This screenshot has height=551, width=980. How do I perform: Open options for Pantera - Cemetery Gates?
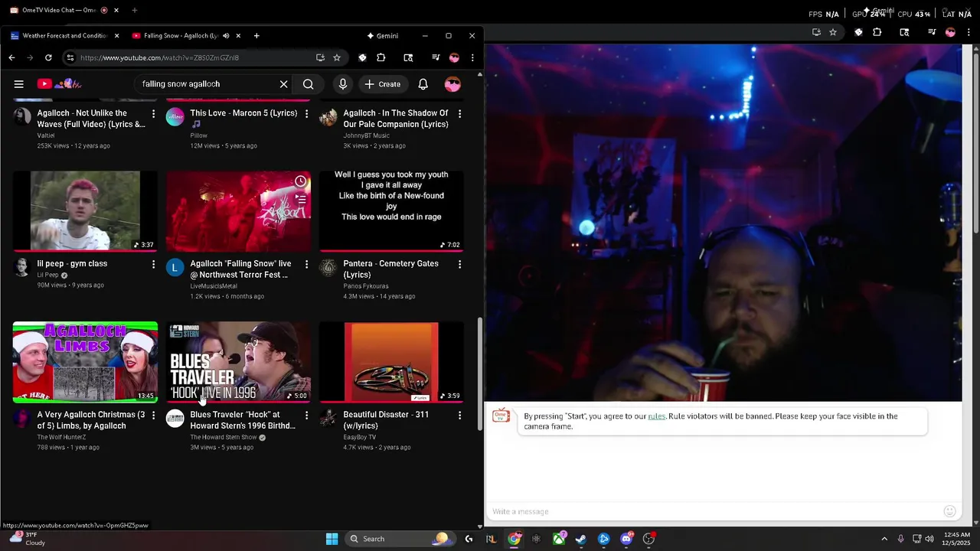pos(459,265)
